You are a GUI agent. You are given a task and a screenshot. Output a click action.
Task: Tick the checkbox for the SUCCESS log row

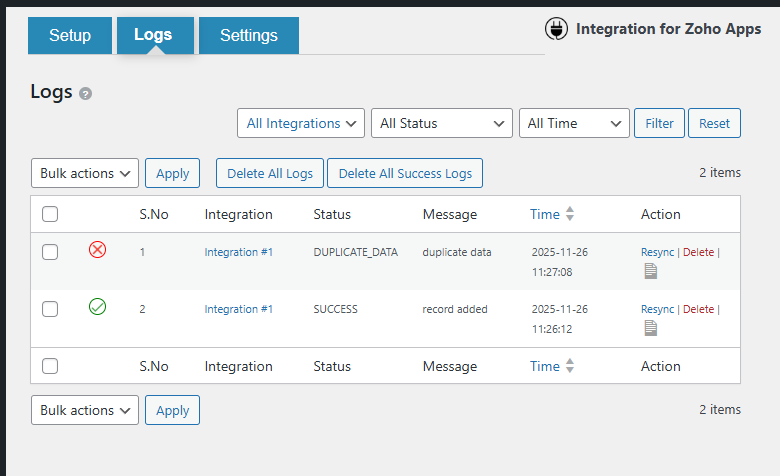[x=50, y=309]
